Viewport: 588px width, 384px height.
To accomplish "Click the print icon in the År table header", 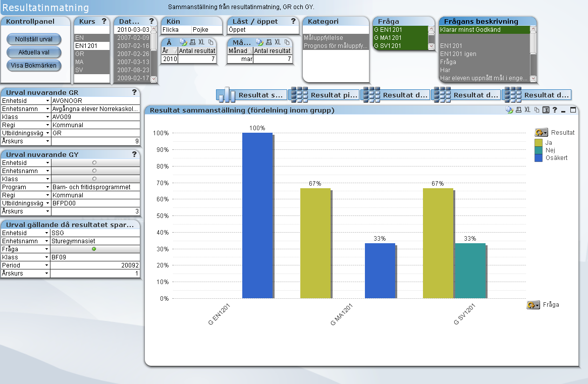I will 193,42.
